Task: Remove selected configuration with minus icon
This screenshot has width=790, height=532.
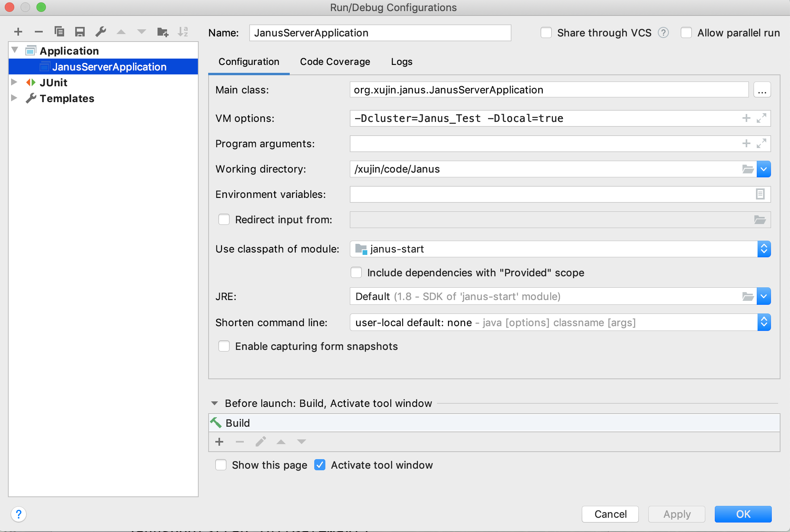Action: [x=39, y=32]
